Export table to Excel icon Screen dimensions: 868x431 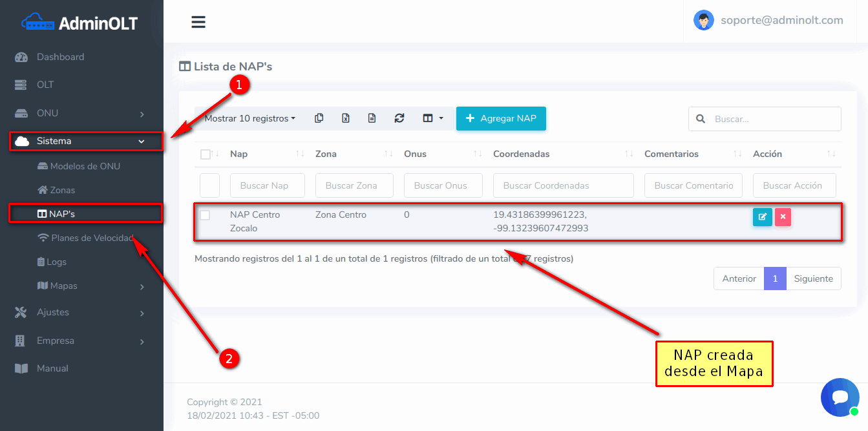coord(346,118)
